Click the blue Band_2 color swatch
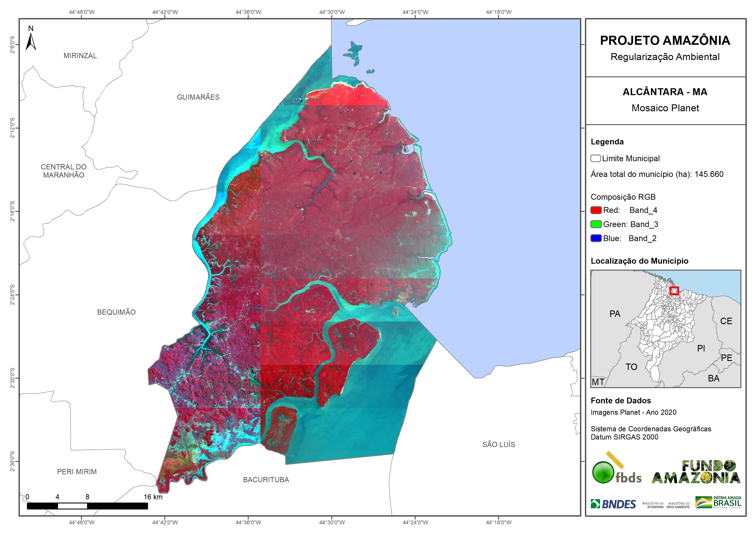The image size is (756, 534). coord(596,238)
